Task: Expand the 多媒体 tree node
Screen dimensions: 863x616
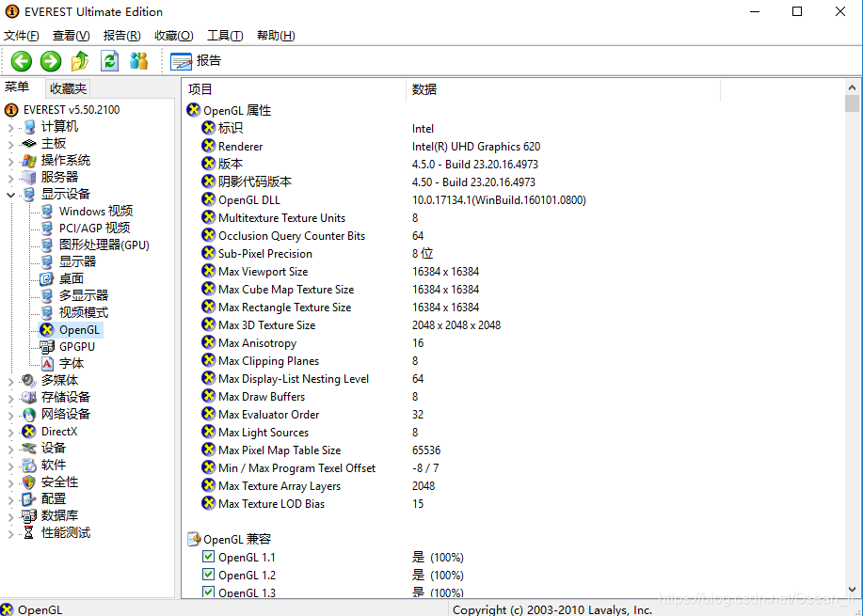Action: [x=10, y=381]
